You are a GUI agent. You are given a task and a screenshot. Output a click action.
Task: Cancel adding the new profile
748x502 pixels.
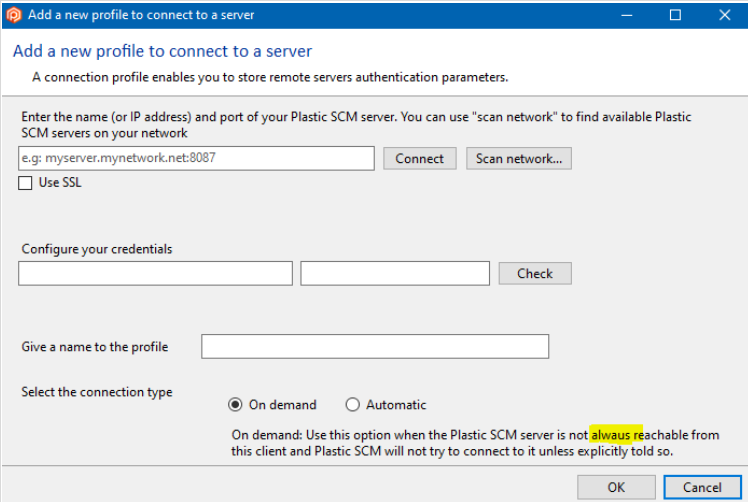tap(702, 487)
